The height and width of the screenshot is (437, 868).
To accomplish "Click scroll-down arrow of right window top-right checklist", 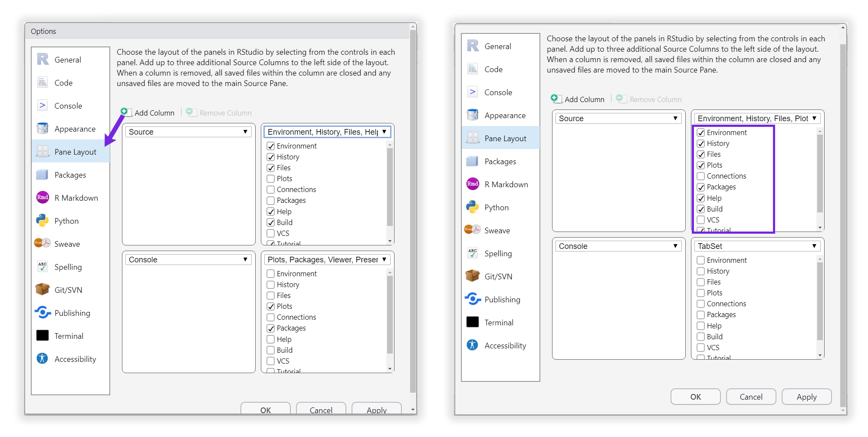I will [x=820, y=228].
